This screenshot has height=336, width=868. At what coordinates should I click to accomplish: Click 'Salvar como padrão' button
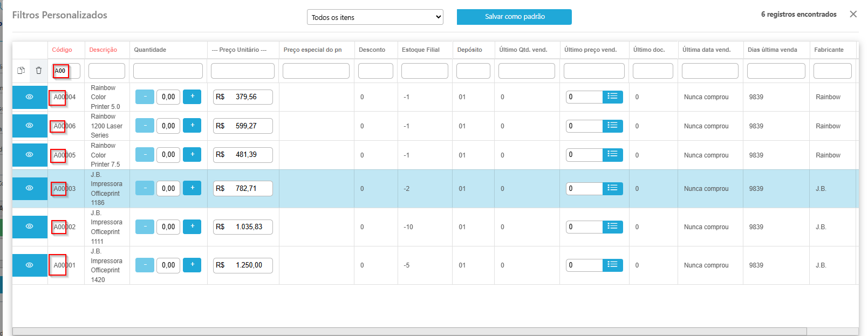[x=514, y=17]
